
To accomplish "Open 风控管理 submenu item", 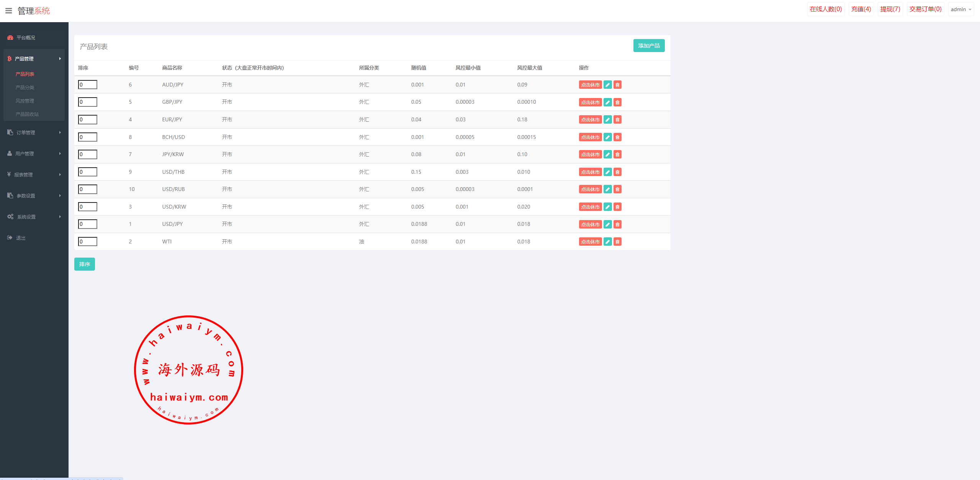I will point(25,101).
